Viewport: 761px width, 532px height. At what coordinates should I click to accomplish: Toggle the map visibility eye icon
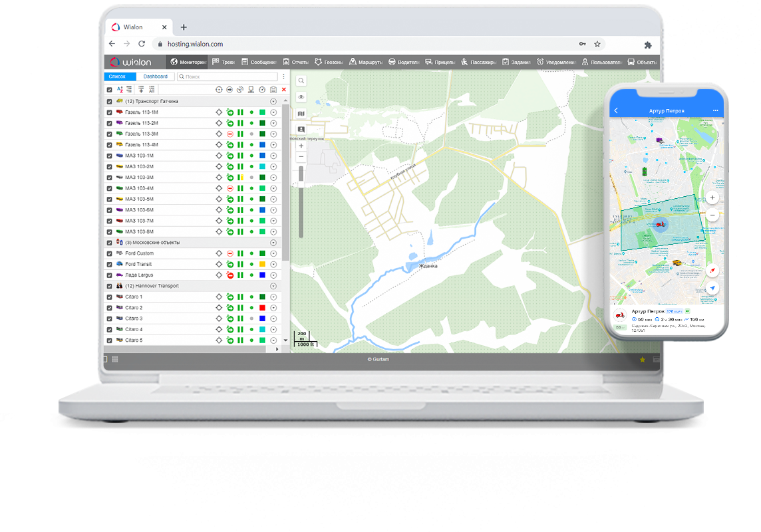click(301, 97)
